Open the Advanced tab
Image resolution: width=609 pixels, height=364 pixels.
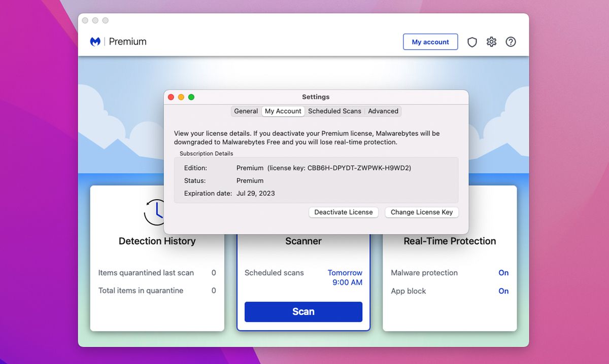point(383,111)
